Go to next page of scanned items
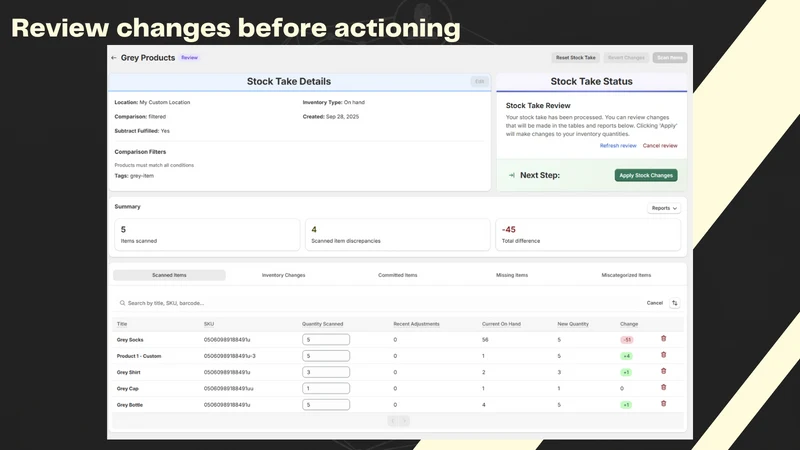 pyautogui.click(x=404, y=421)
